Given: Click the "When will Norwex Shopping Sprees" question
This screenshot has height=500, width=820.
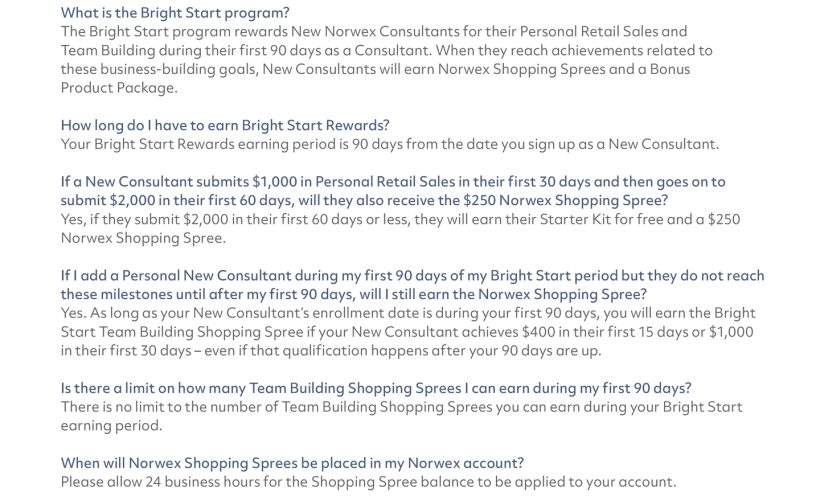Looking at the screenshot, I should coord(292,463).
